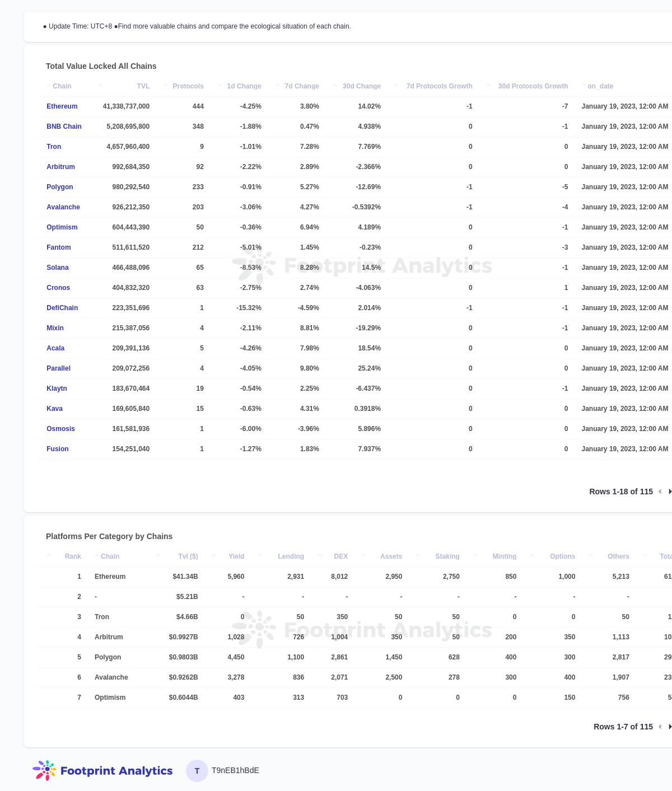Open the Footprint Analytics logo
The width and height of the screenshot is (672, 791).
click(102, 771)
